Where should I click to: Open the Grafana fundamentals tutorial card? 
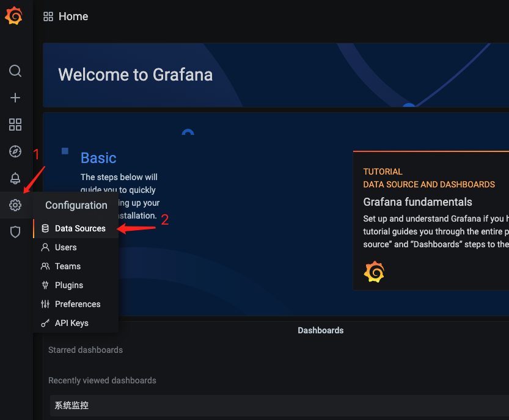(431, 220)
